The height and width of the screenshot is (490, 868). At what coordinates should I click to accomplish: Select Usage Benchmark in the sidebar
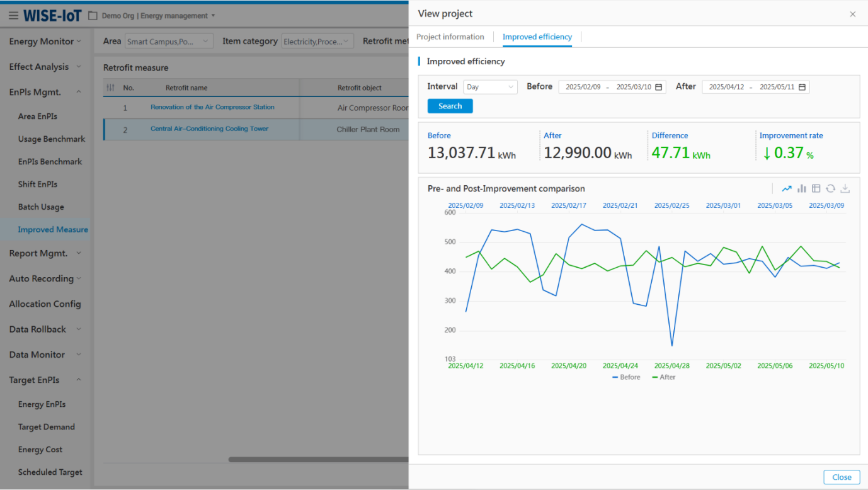[52, 139]
